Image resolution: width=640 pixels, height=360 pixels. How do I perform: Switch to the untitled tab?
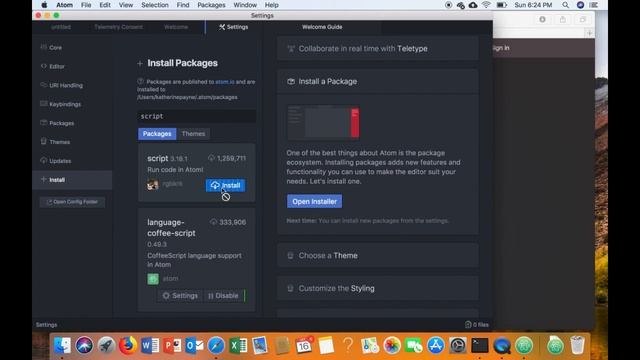click(61, 27)
